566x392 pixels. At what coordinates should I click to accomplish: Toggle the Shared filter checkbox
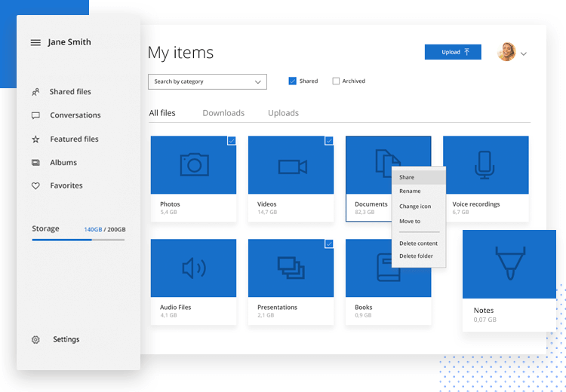(292, 81)
